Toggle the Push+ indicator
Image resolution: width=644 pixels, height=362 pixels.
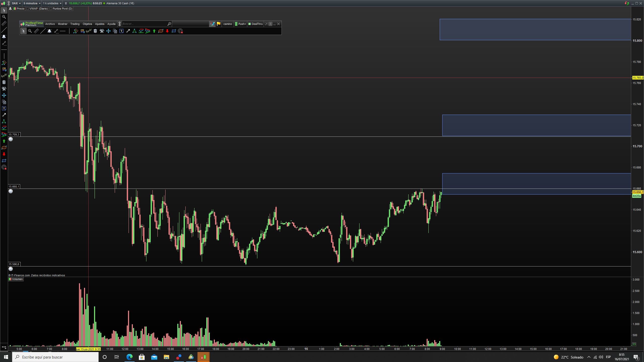pyautogui.click(x=240, y=24)
